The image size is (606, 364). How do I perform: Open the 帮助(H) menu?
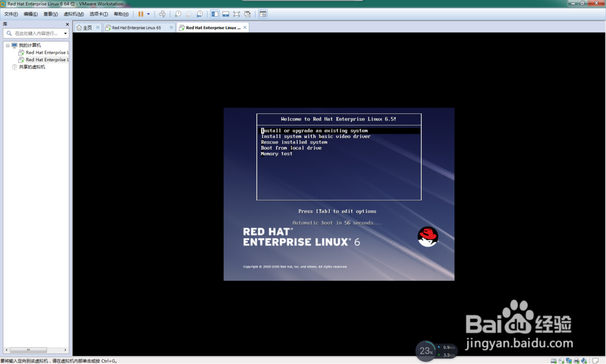pos(121,14)
